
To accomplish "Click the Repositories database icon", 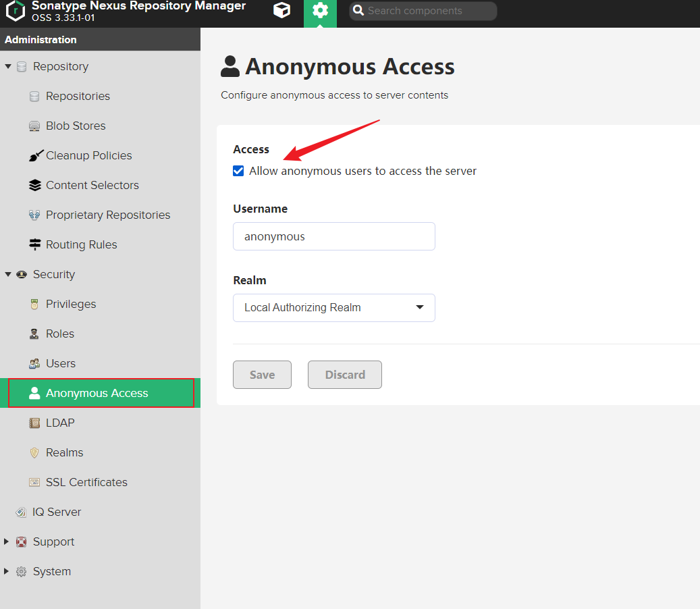I will (34, 97).
